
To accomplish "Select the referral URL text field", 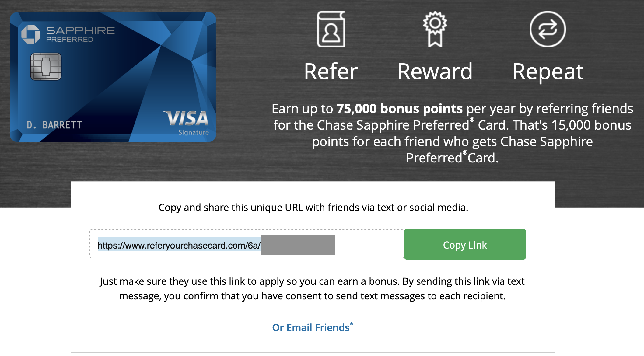I will [247, 244].
